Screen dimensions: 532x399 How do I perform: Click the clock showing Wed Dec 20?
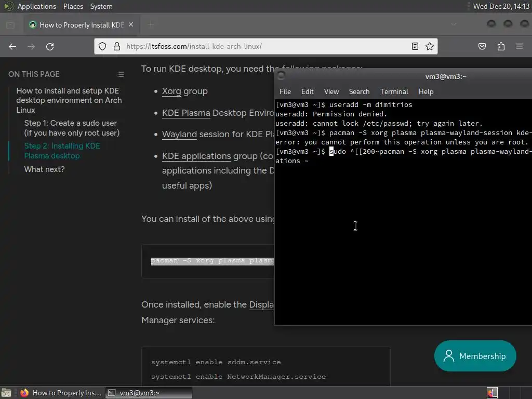click(501, 6)
